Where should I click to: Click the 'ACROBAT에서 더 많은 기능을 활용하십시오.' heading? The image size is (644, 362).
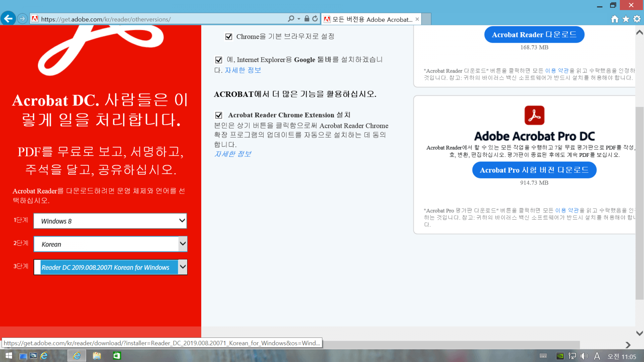[x=295, y=94]
